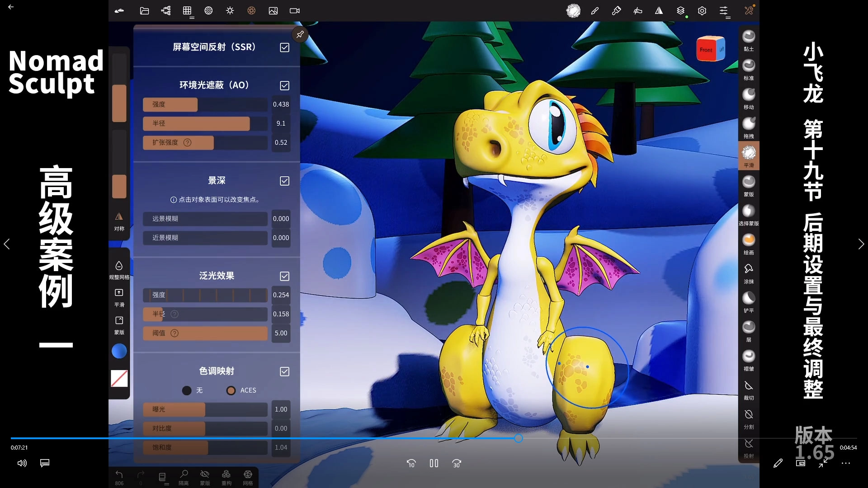
Task: Disable 屏幕空间反射 (SSR) checkbox
Action: pyautogui.click(x=284, y=47)
